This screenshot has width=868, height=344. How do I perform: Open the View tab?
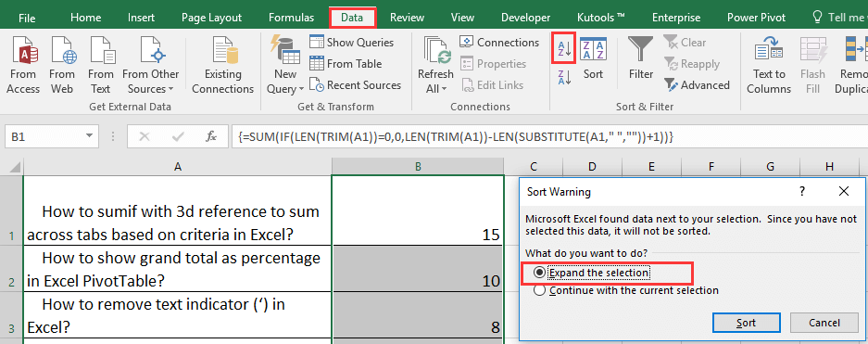click(462, 18)
